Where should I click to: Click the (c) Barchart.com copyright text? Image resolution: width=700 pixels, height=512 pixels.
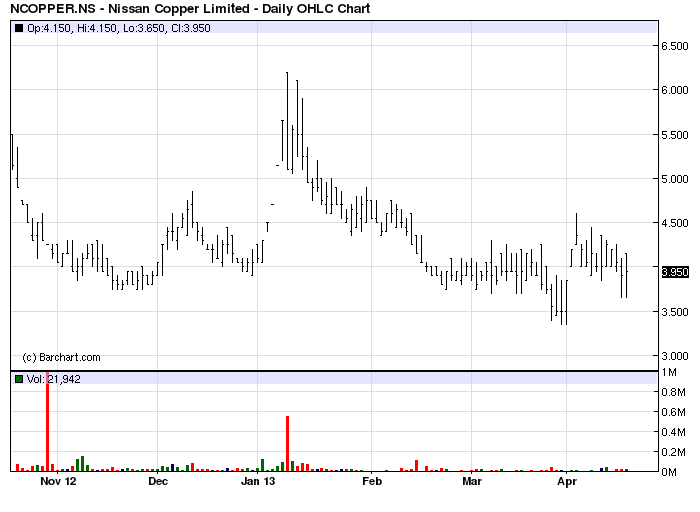point(61,357)
